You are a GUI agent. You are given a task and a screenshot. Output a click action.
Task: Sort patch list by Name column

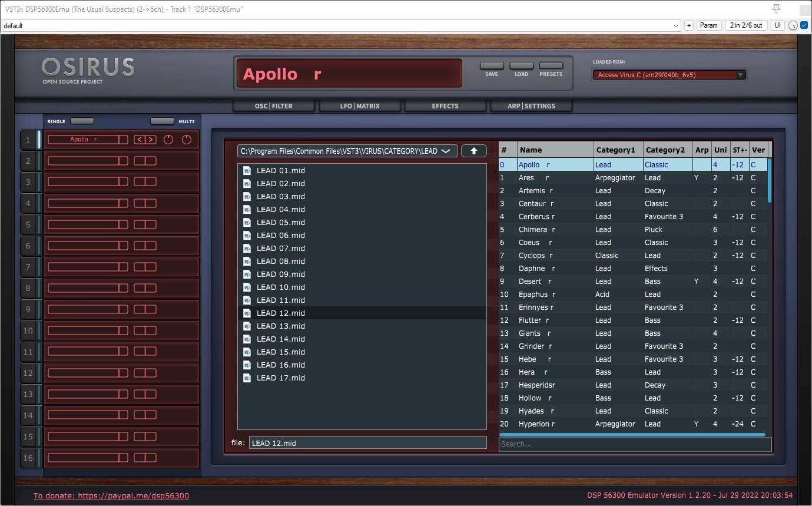pyautogui.click(x=555, y=150)
